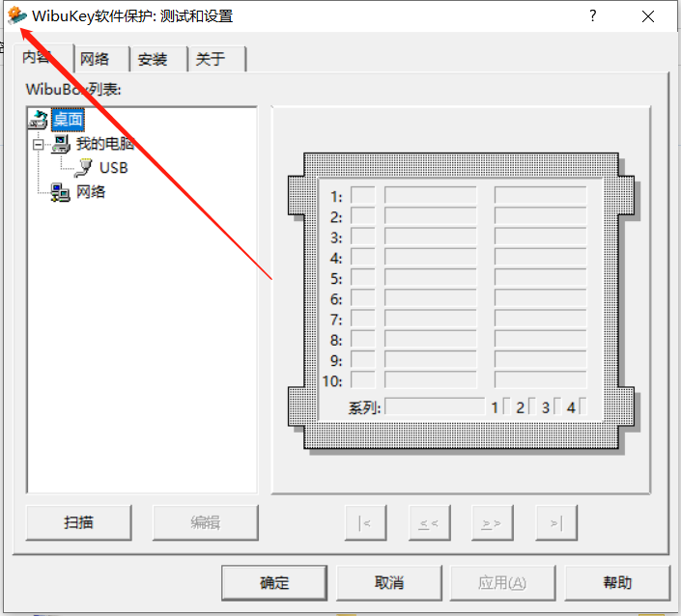
Task: Click the 扫描 button
Action: [x=78, y=522]
